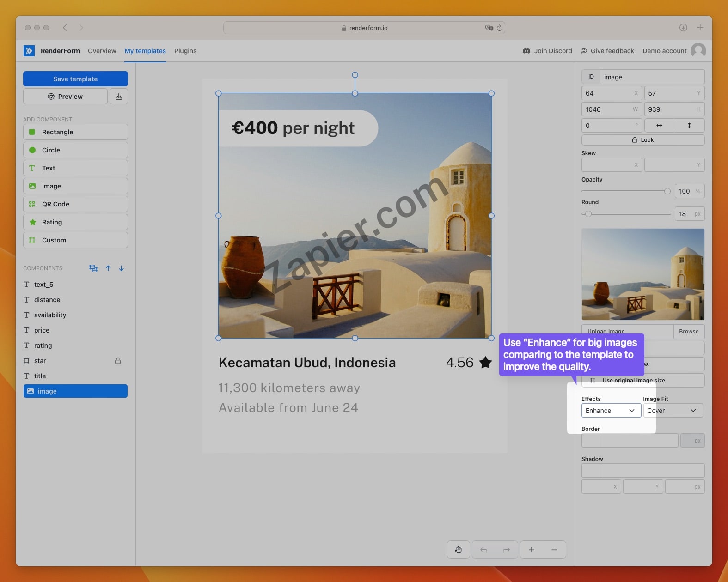The height and width of the screenshot is (582, 728).
Task: Open the group components icon in Components header
Action: pyautogui.click(x=93, y=268)
